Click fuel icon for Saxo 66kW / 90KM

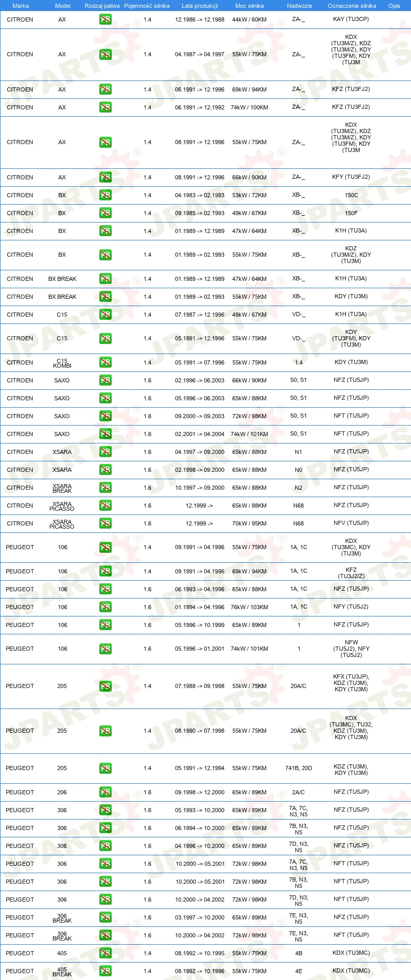pyautogui.click(x=105, y=380)
